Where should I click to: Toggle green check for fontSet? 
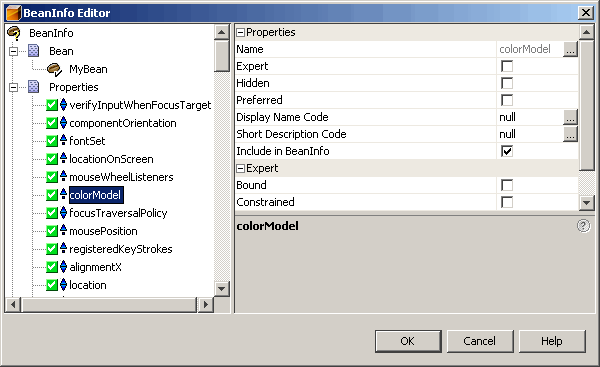coord(52,141)
